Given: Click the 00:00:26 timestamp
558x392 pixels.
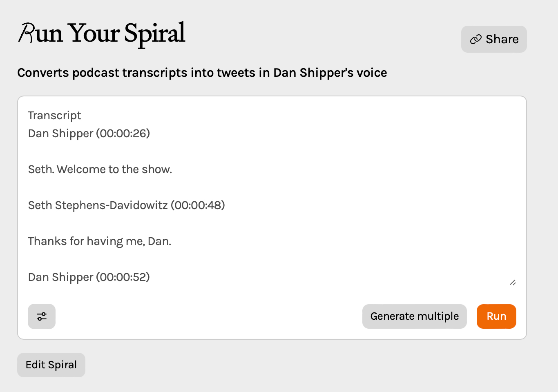Looking at the screenshot, I should 123,134.
